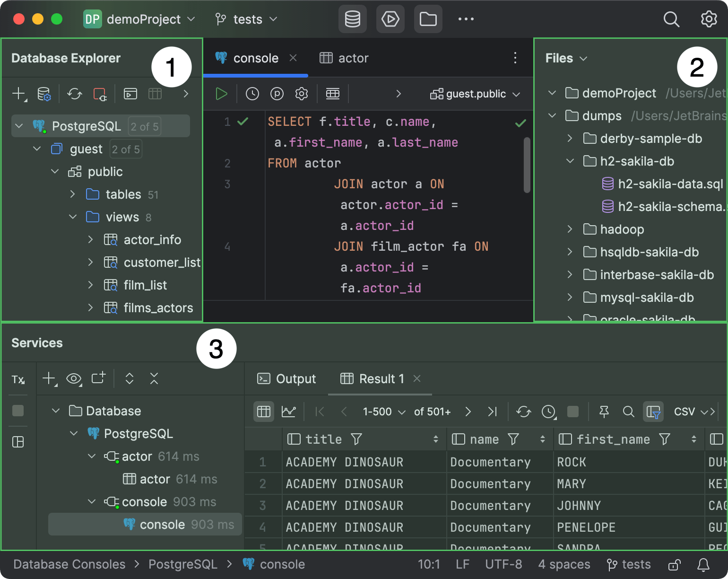
Task: Toggle the View Options eye in Services
Action: pyautogui.click(x=74, y=378)
